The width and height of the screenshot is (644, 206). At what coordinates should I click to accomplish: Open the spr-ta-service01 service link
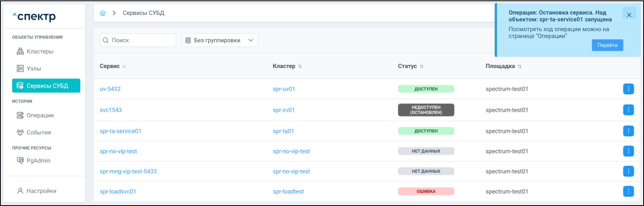pyautogui.click(x=120, y=131)
